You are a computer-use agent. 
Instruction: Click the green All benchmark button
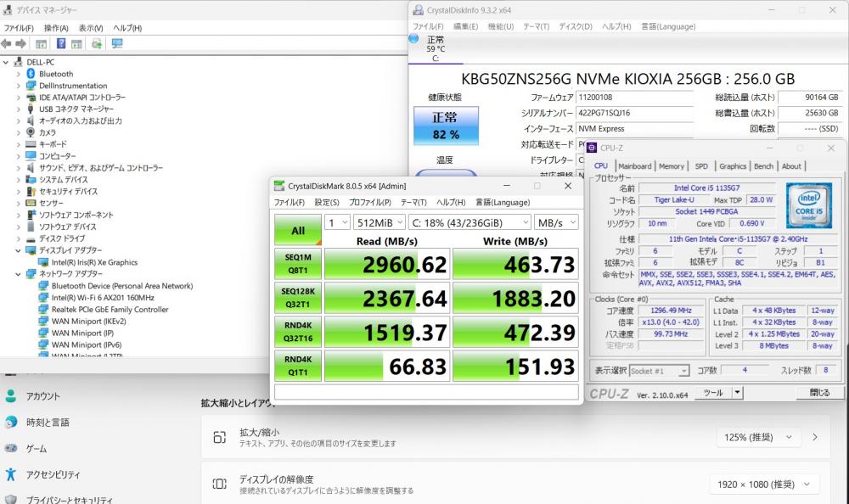[298, 230]
